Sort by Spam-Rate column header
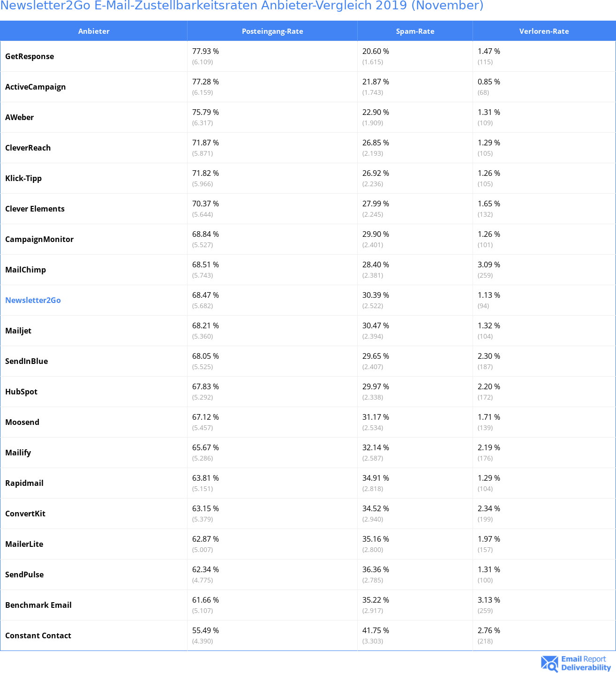The image size is (616, 673). pyautogui.click(x=415, y=31)
